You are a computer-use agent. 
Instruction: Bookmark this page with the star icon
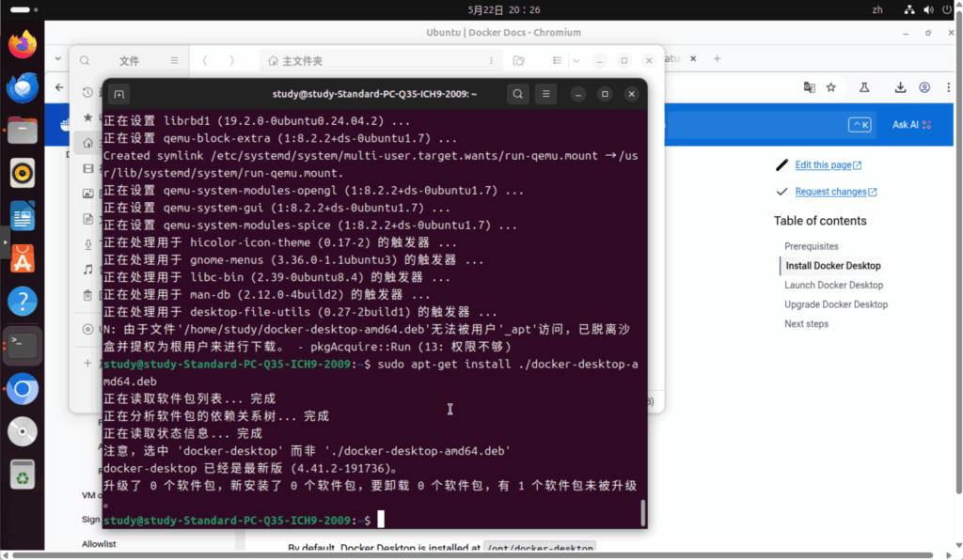(831, 87)
